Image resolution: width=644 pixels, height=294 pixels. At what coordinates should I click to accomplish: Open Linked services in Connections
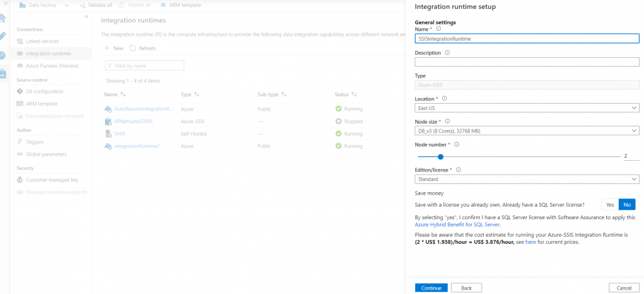(x=42, y=41)
